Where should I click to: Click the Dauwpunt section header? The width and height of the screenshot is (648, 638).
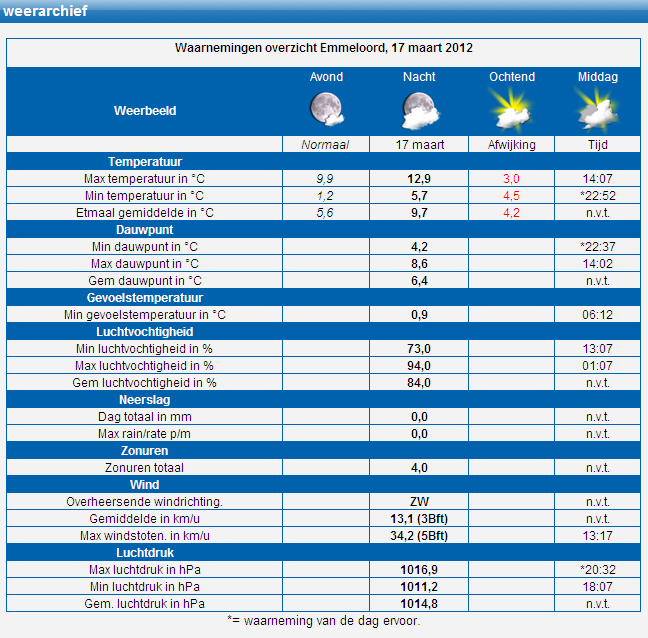[145, 230]
